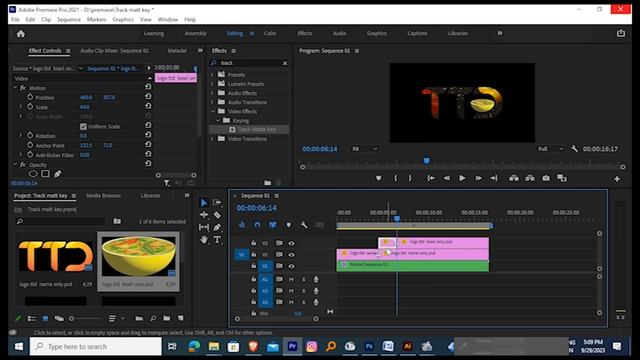Switch to Audio Clip Mixer tab
Viewport: 640px width, 360px height.
115,51
